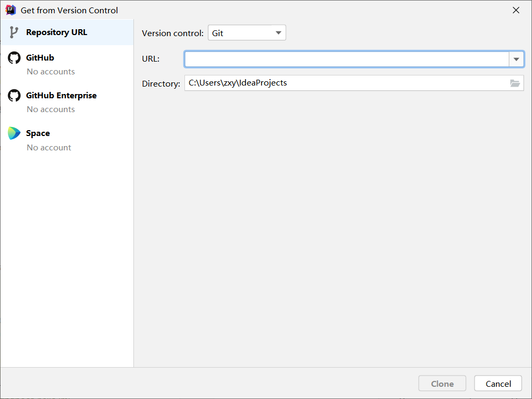Select the Repository URL branch icon
This screenshot has height=399, width=532.
(14, 32)
